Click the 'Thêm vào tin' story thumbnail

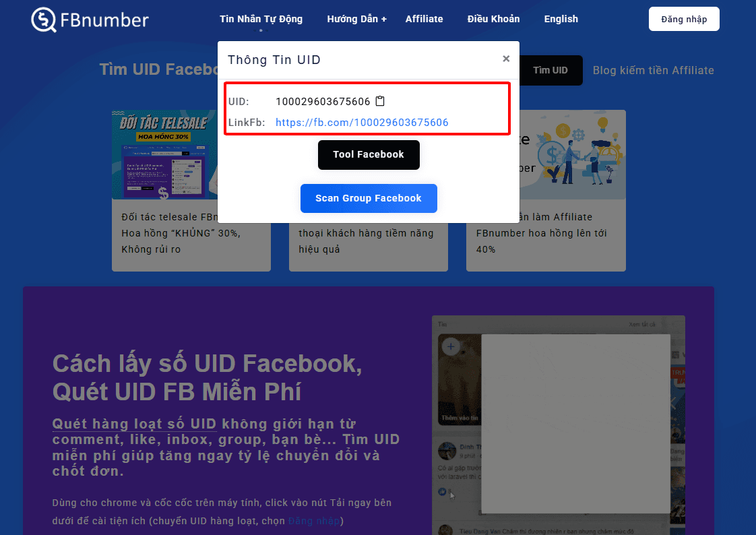[x=460, y=379]
